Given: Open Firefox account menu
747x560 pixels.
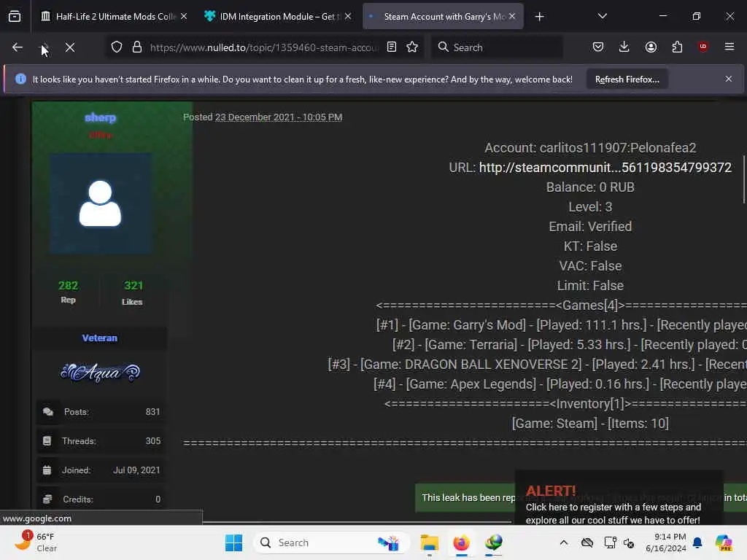Looking at the screenshot, I should pos(651,47).
